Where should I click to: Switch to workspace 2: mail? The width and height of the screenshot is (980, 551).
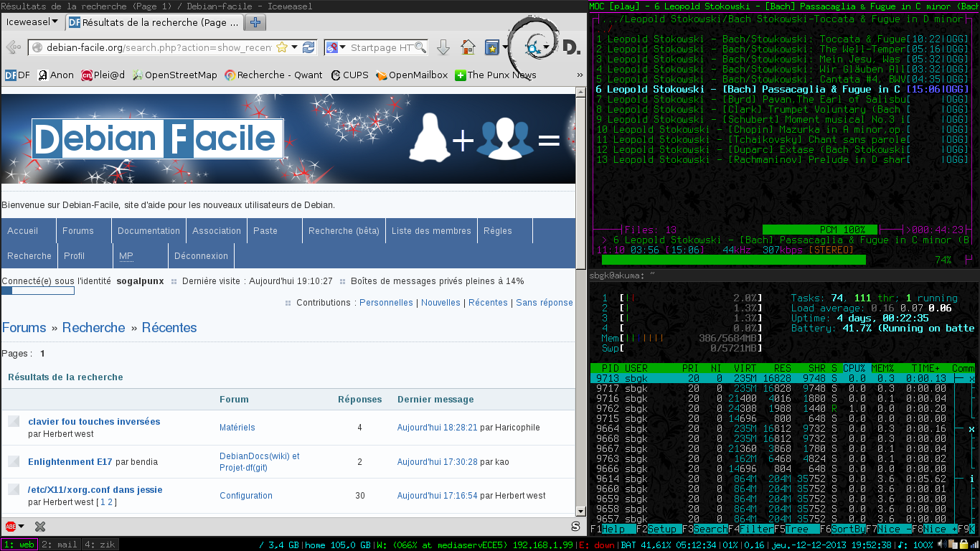click(59, 545)
